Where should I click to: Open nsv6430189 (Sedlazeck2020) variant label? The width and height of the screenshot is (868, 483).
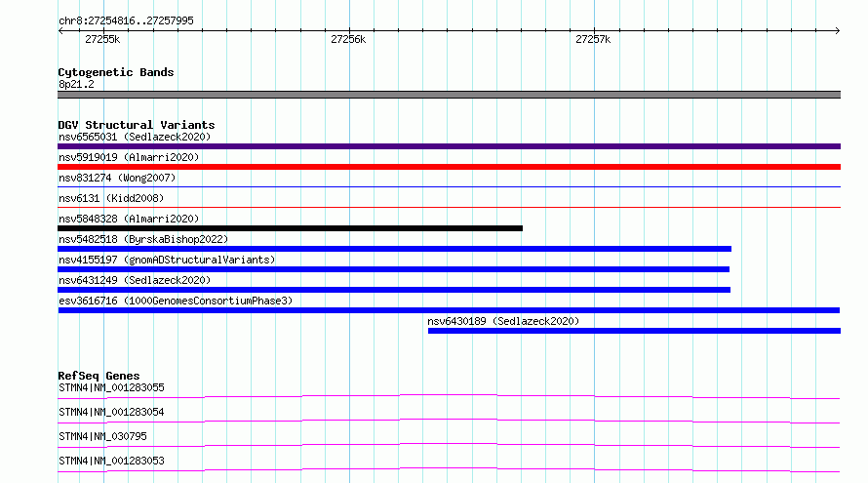tap(503, 321)
